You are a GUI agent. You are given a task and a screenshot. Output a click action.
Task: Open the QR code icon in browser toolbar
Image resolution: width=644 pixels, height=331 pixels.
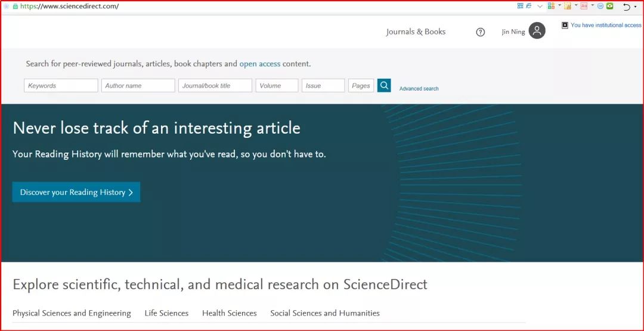[x=521, y=6]
